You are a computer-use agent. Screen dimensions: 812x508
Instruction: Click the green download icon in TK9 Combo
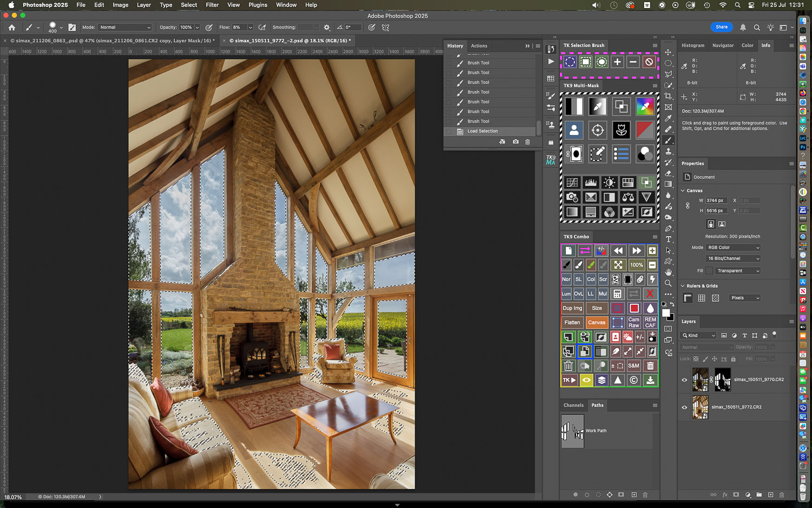pos(650,380)
